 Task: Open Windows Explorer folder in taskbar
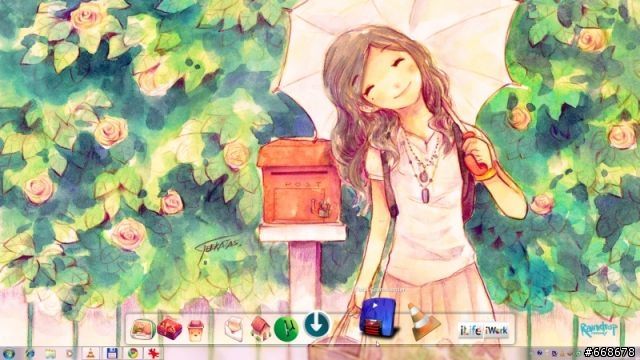pos(50,353)
